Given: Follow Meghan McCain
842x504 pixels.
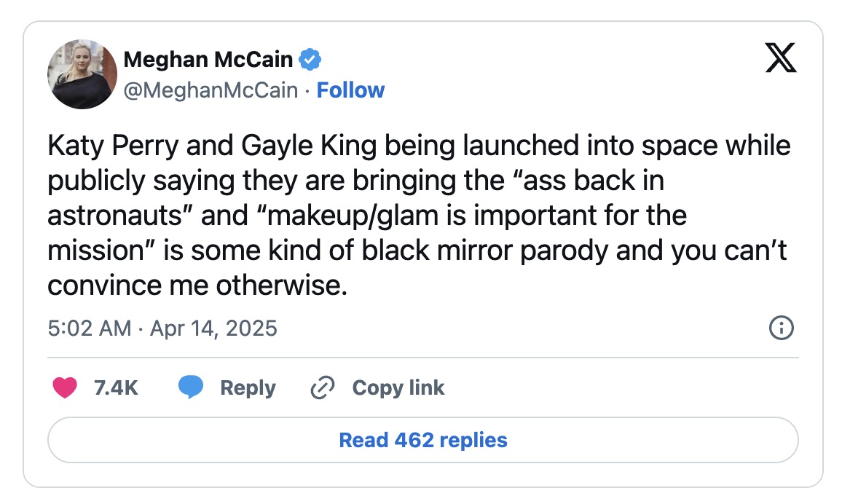Looking at the screenshot, I should (351, 90).
